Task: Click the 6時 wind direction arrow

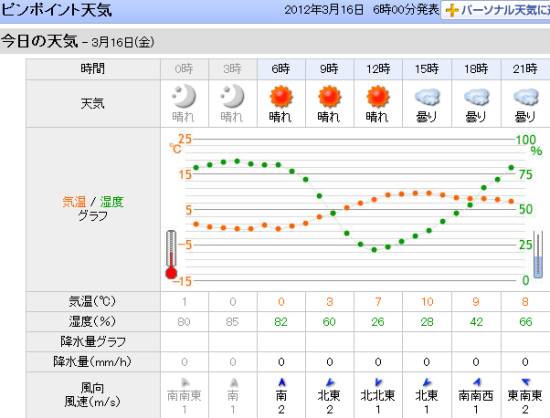Action: 281,383
